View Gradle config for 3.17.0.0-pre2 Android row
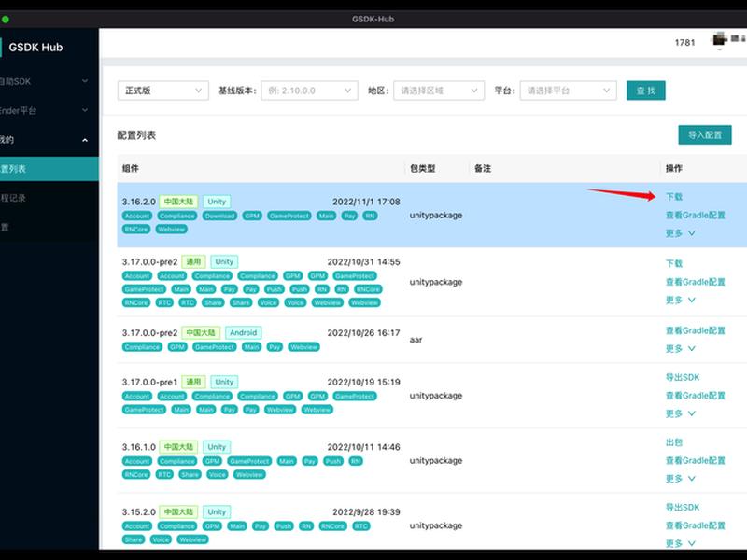Screen dimensions: 747x560 coord(695,330)
